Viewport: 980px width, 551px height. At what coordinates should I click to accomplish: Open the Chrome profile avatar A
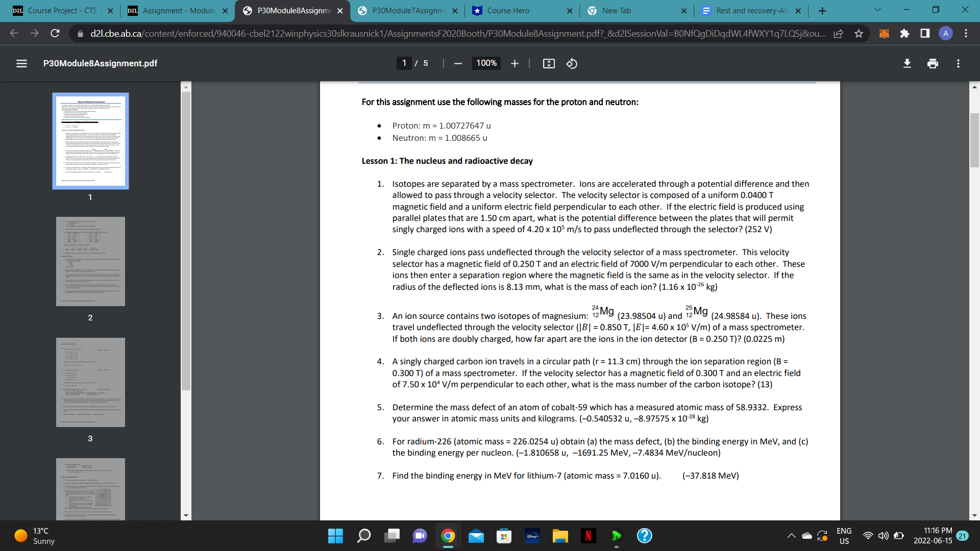click(x=945, y=33)
